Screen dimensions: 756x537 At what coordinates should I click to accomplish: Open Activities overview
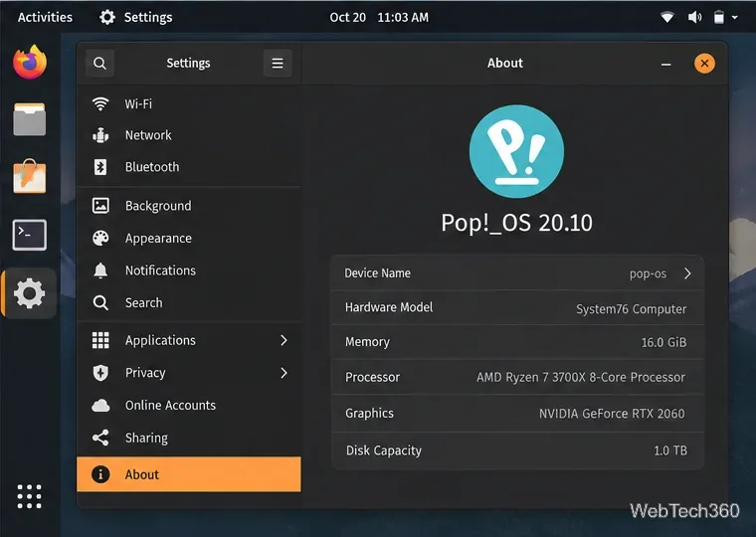[x=45, y=17]
